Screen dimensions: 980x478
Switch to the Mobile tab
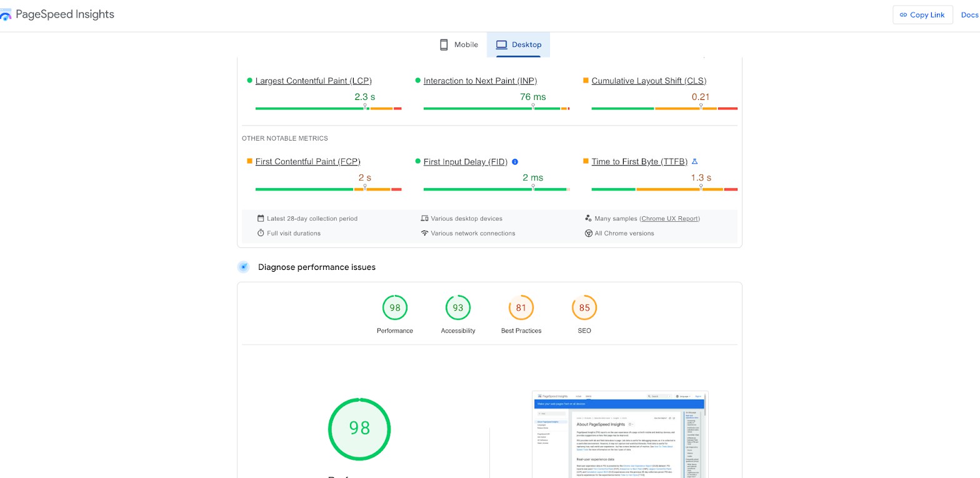[x=459, y=44]
